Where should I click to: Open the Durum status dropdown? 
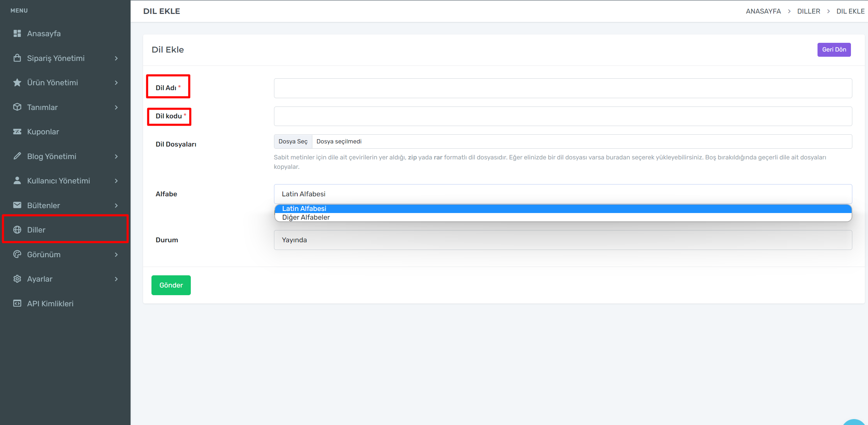pos(563,240)
